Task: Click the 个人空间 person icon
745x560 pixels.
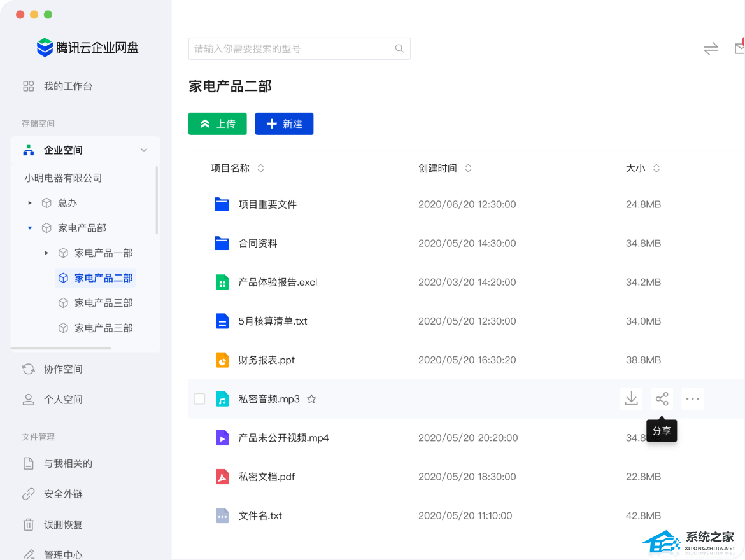Action: [29, 400]
